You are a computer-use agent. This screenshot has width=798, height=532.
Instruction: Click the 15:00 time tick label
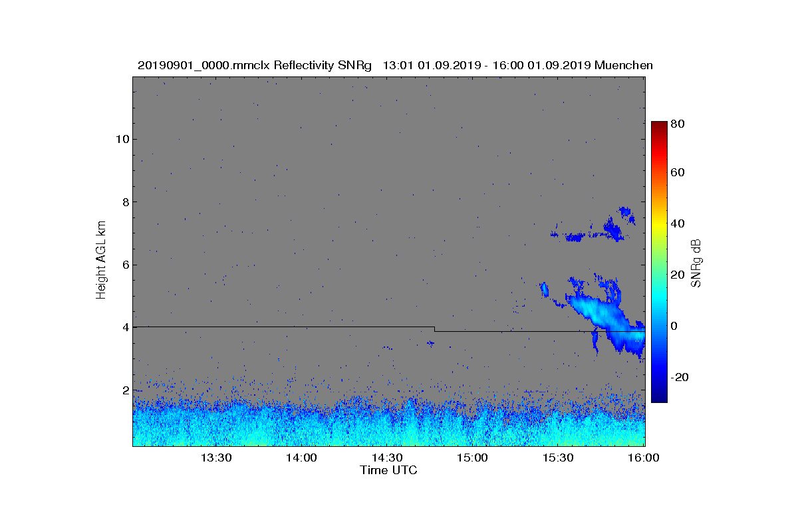pyautogui.click(x=473, y=458)
